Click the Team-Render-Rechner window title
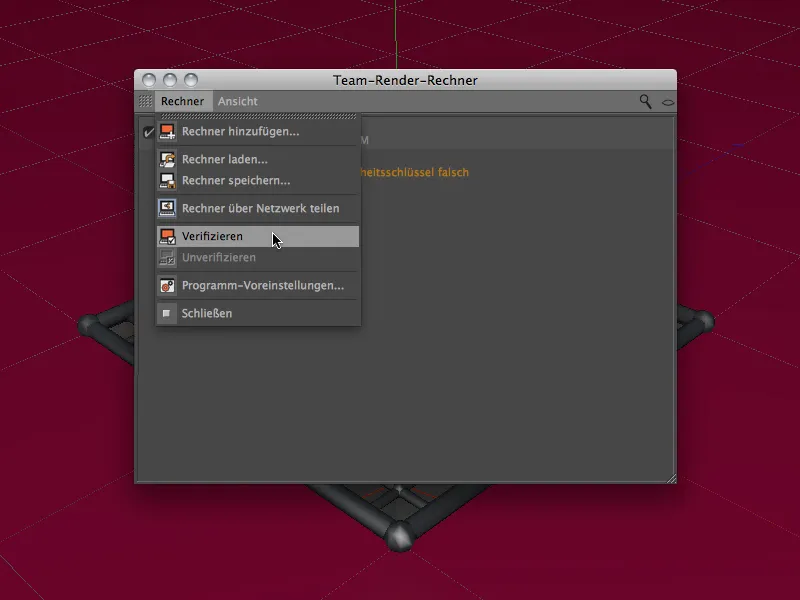This screenshot has height=600, width=800. (x=406, y=80)
